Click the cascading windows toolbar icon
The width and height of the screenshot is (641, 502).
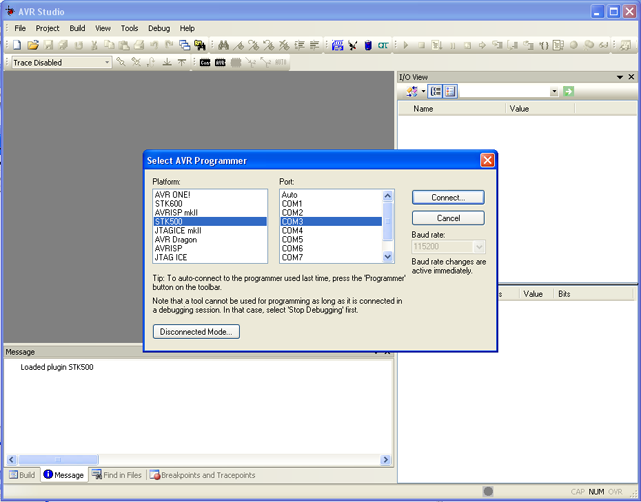pyautogui.click(x=185, y=45)
